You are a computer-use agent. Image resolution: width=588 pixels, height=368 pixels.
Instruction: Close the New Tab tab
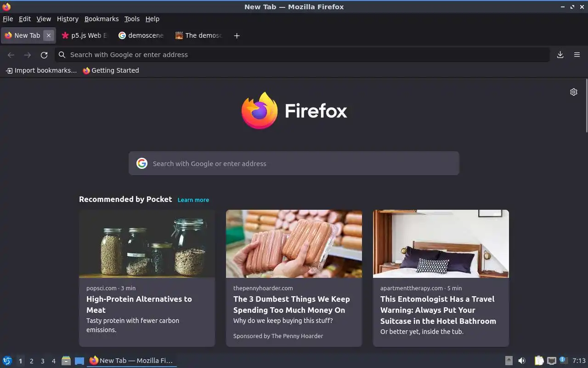[49, 35]
